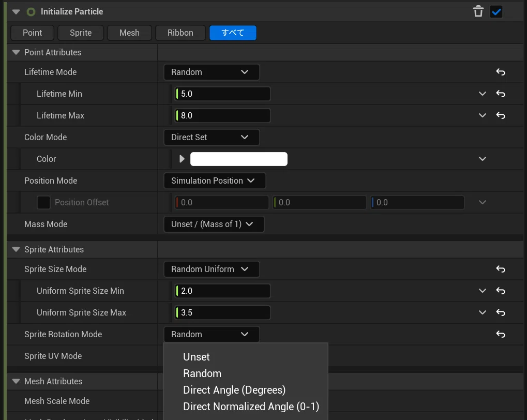Expand the Color value components

tap(182, 159)
